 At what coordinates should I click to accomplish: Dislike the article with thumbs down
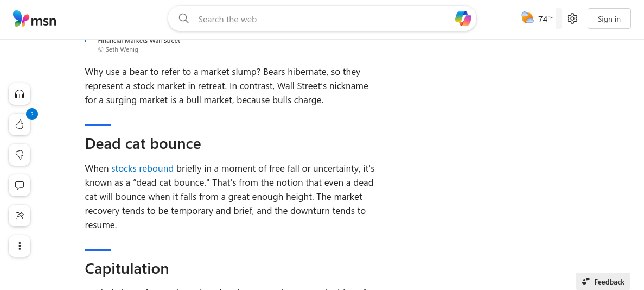20,155
